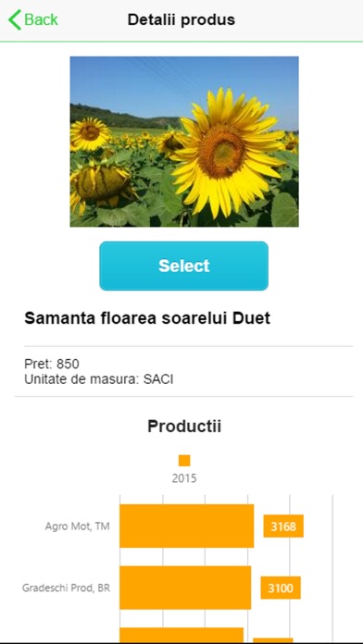
Task: Click the blue Select button
Action: click(183, 266)
